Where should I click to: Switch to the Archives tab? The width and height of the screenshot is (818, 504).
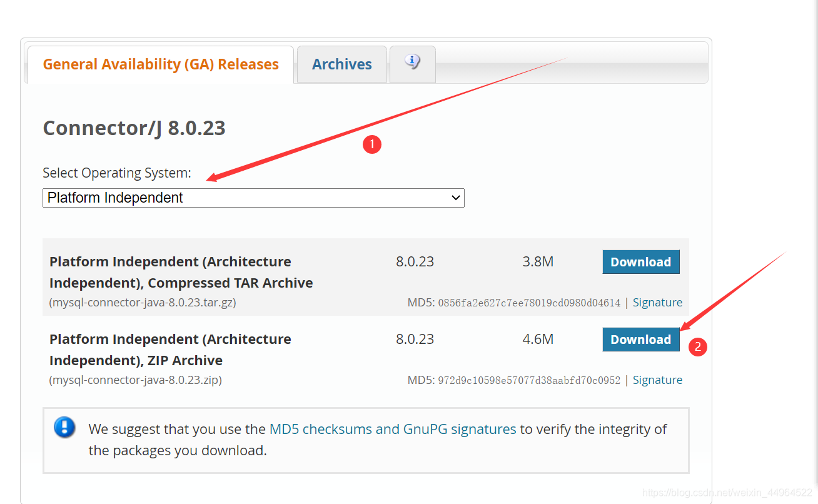(x=342, y=64)
